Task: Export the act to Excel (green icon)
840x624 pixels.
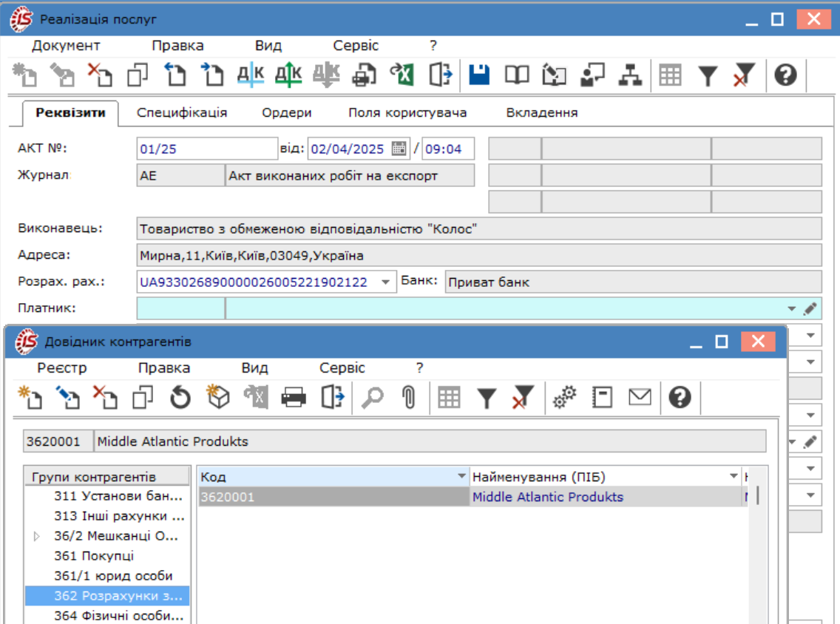Action: point(402,75)
